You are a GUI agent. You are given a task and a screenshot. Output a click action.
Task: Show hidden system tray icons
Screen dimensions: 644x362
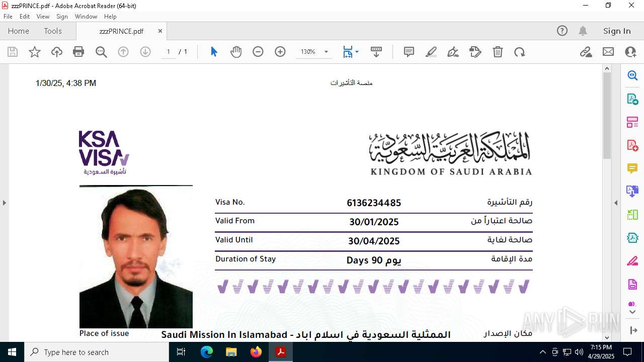click(542, 352)
